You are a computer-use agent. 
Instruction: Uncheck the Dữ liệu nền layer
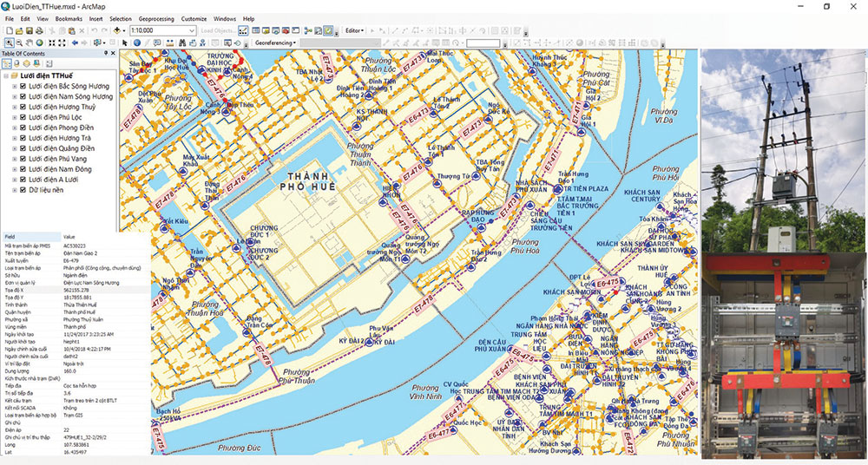tap(23, 190)
